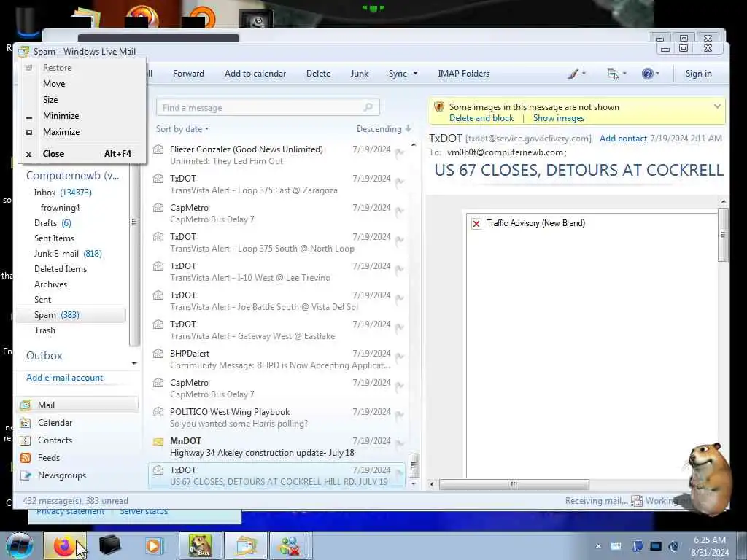Delete the selected message via toolbar
This screenshot has height=560, width=747.
tap(318, 74)
